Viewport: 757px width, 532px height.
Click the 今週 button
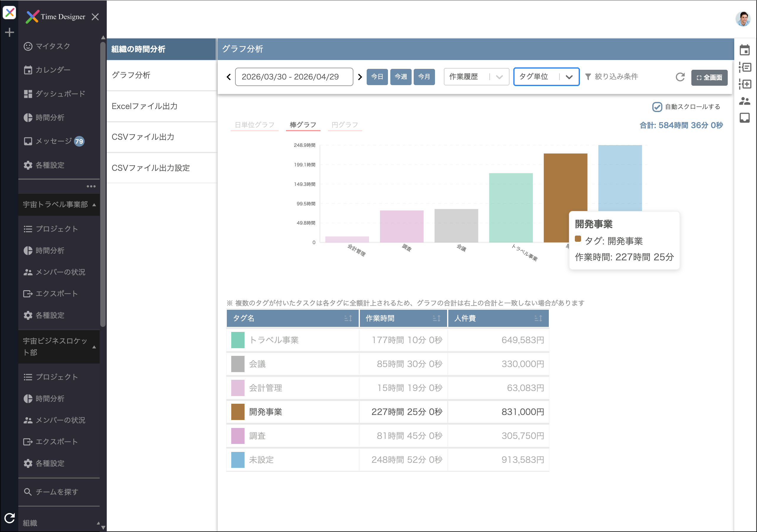point(401,77)
